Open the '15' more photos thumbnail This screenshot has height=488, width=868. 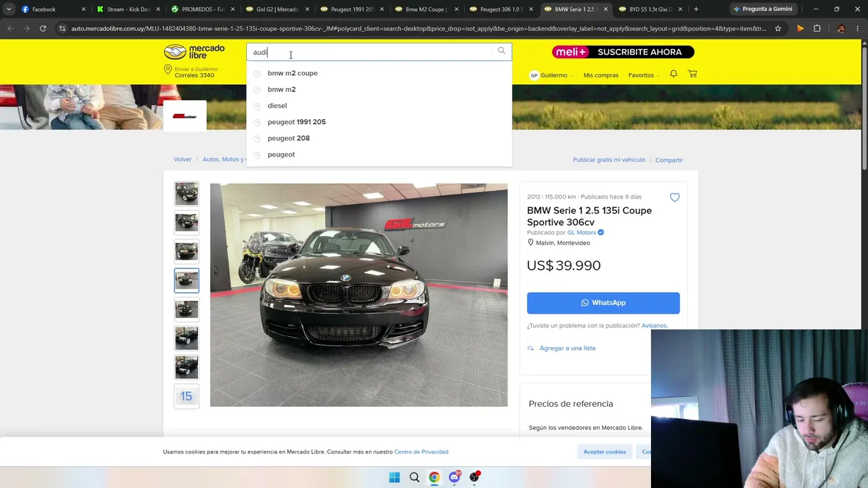[186, 396]
